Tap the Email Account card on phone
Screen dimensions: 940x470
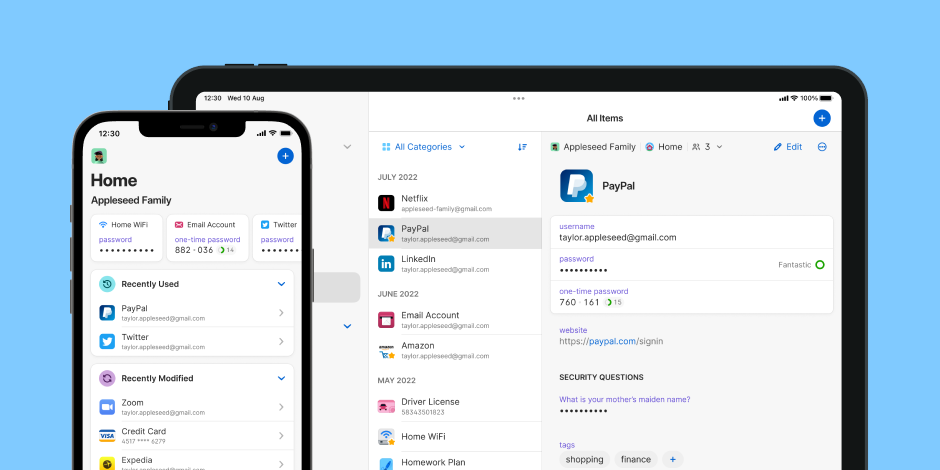(x=207, y=238)
